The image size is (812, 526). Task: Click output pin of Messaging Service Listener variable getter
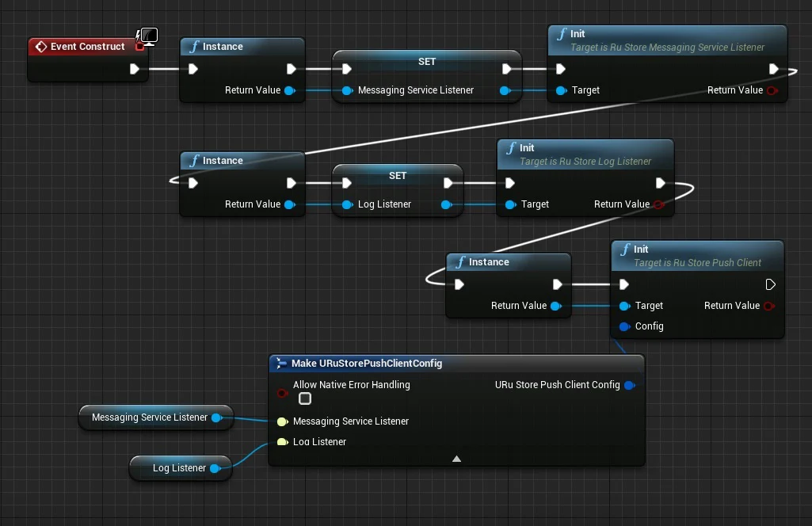[x=217, y=417]
